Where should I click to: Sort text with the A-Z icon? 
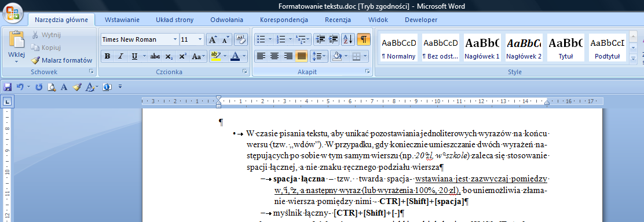[348, 39]
